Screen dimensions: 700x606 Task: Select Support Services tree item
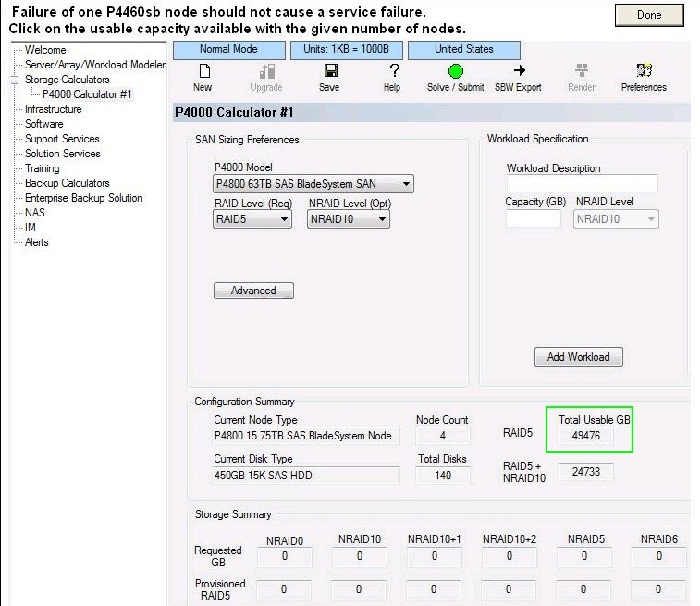[62, 139]
